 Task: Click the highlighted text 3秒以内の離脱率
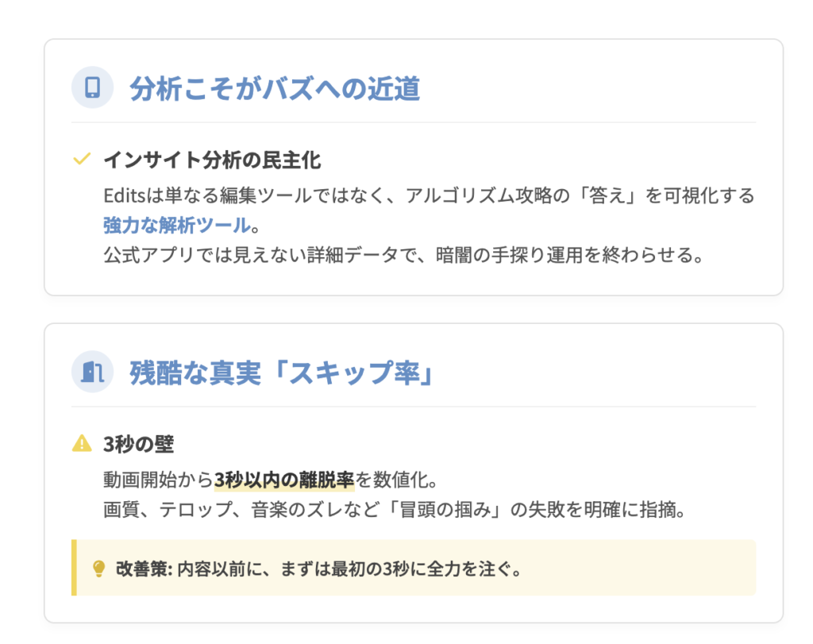[284, 480]
